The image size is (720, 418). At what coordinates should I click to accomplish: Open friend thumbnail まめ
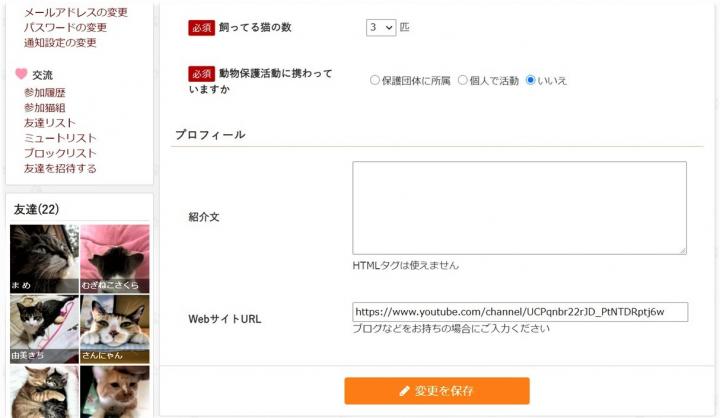44,259
